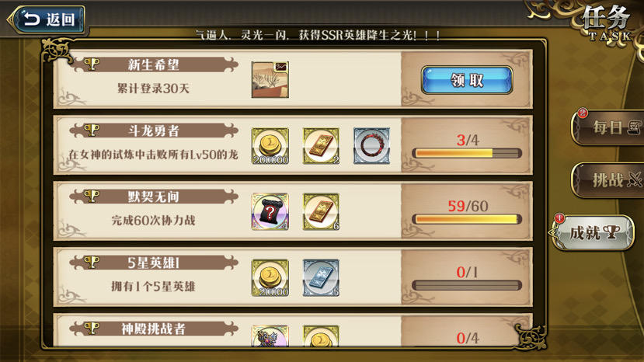Tap the golden ticket reward in 斗龙勇者
Image resolution: width=644 pixels, height=362 pixels.
tap(321, 146)
